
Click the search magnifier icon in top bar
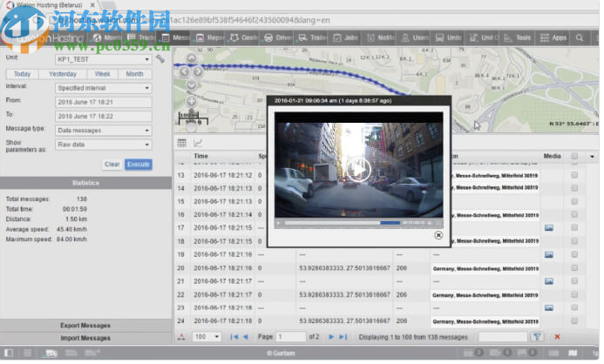[x=580, y=38]
